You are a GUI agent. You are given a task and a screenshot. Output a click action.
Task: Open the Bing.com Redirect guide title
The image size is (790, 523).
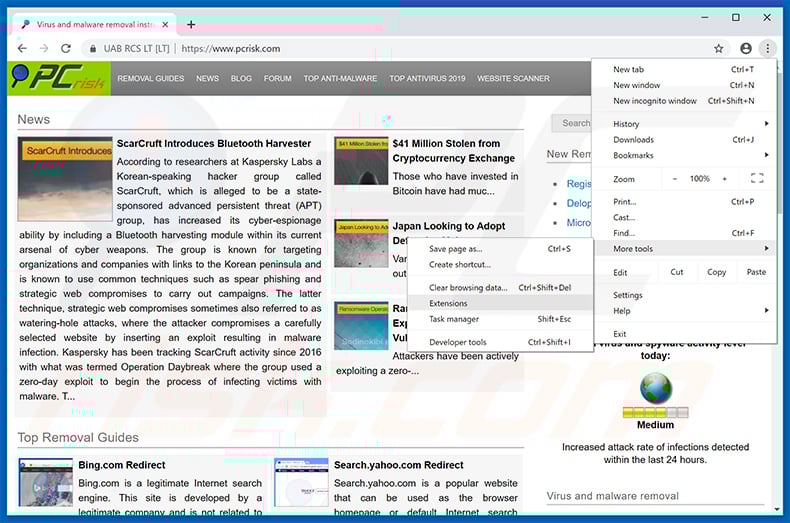click(122, 465)
